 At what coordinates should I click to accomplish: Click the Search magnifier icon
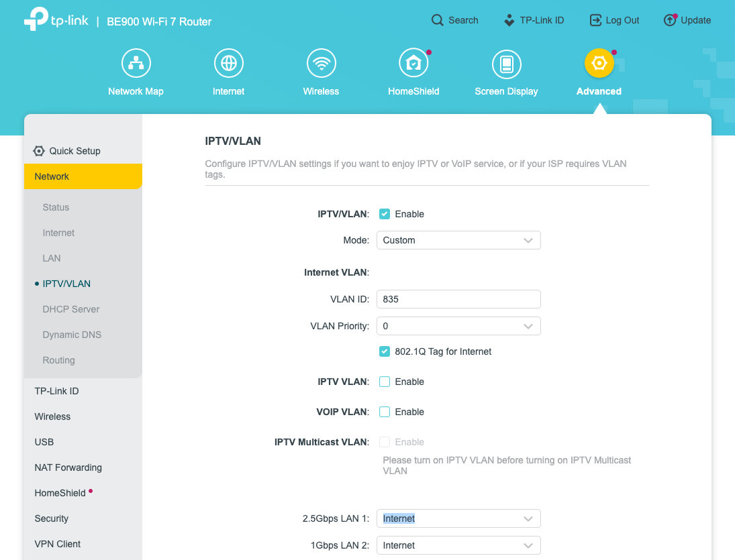[x=437, y=20]
